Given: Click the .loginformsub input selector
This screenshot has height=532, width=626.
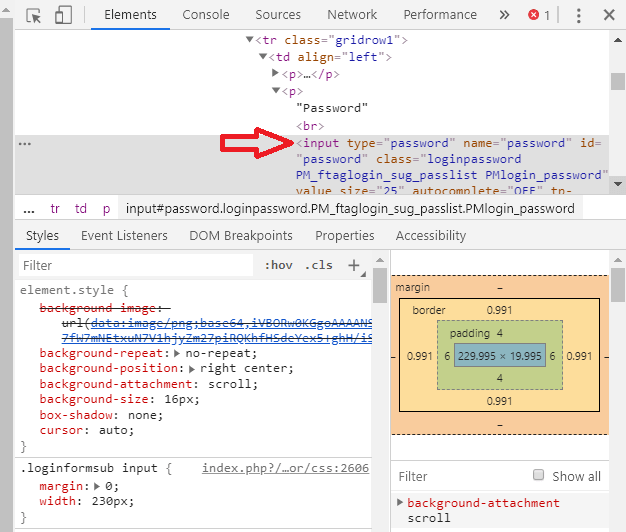Looking at the screenshot, I should click(89, 468).
